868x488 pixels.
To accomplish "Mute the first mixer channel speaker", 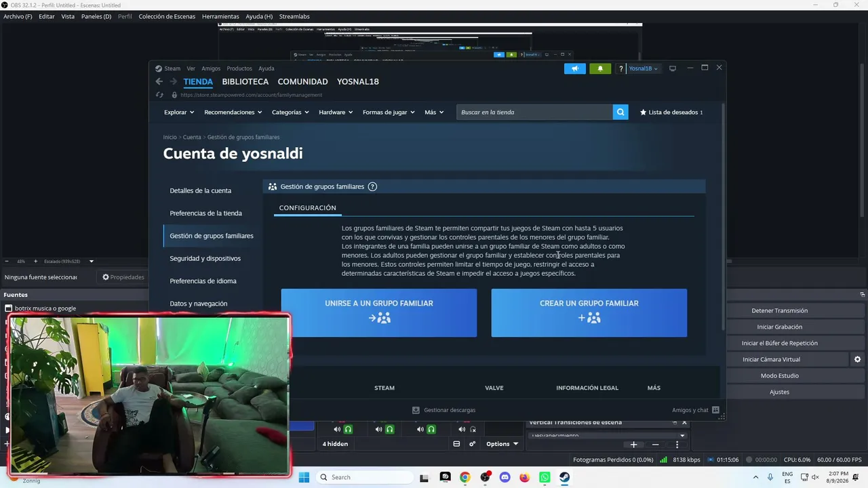I will 337,429.
